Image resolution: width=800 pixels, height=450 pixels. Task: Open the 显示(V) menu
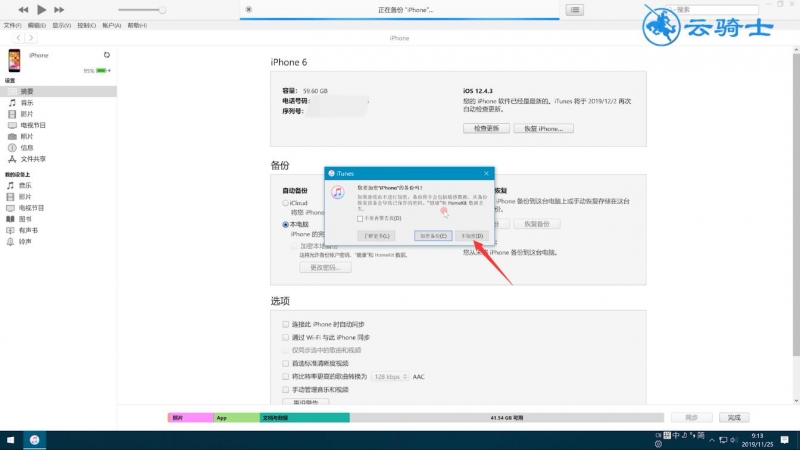[x=62, y=25]
